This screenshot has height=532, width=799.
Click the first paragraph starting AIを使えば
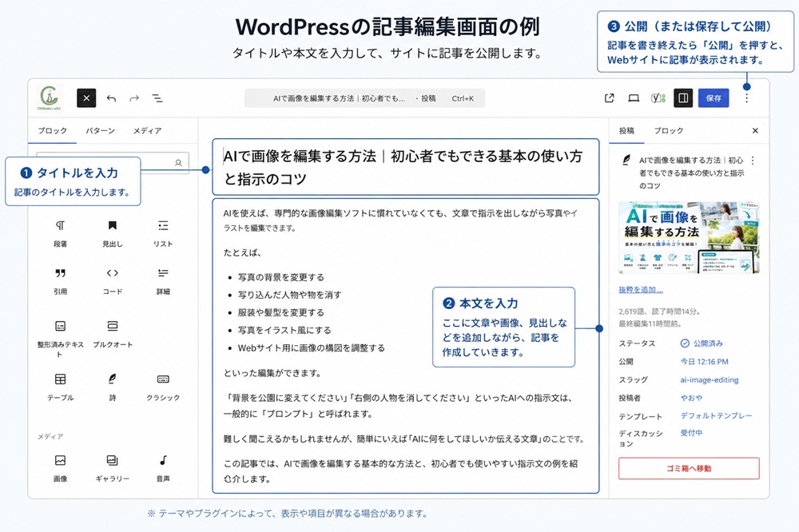pos(400,220)
